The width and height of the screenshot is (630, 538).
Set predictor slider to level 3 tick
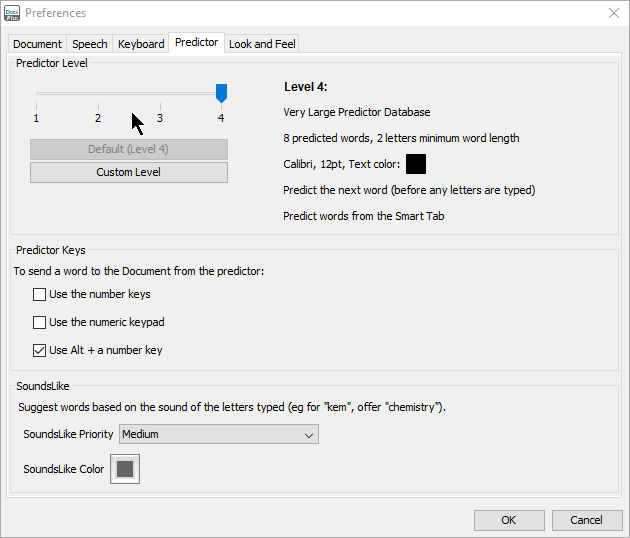pos(160,94)
